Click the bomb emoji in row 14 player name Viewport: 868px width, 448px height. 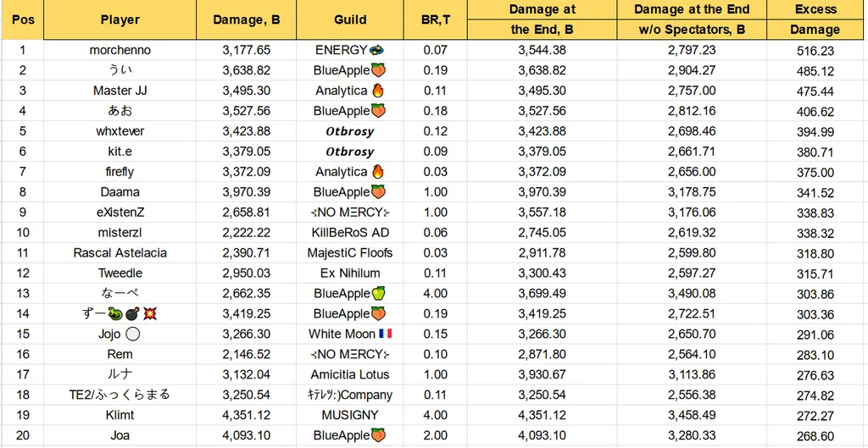[133, 314]
